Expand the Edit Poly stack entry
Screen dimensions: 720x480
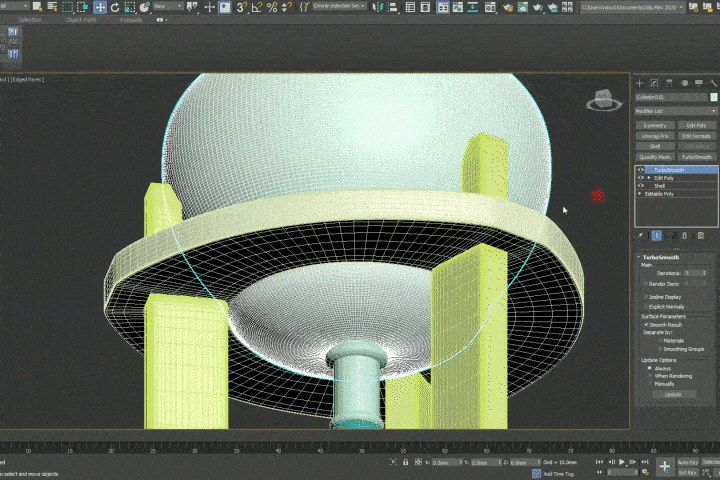[x=648, y=178]
